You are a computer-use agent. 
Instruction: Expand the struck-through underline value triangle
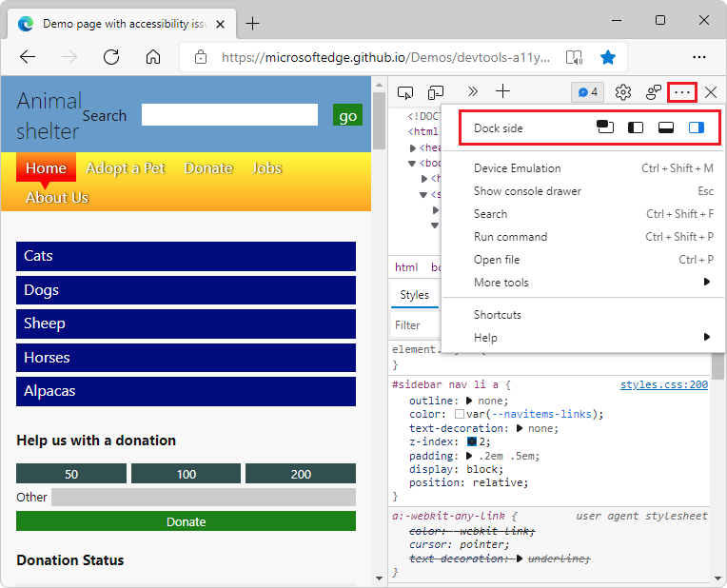520,559
